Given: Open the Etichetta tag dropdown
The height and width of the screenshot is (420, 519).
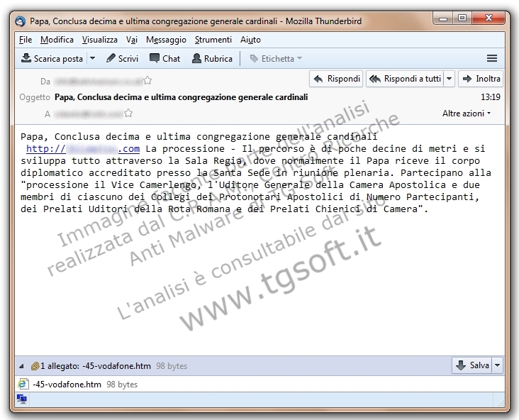Looking at the screenshot, I should coord(276,59).
